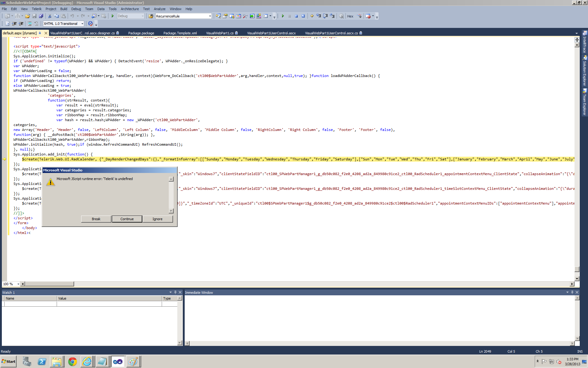
Task: Click the Show Next Statement arrow icon
Action: click(x=312, y=16)
